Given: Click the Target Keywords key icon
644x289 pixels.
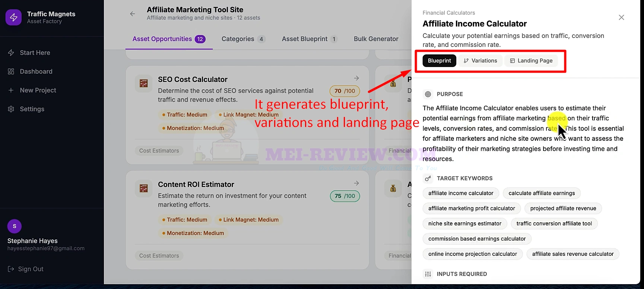Looking at the screenshot, I should click(428, 178).
